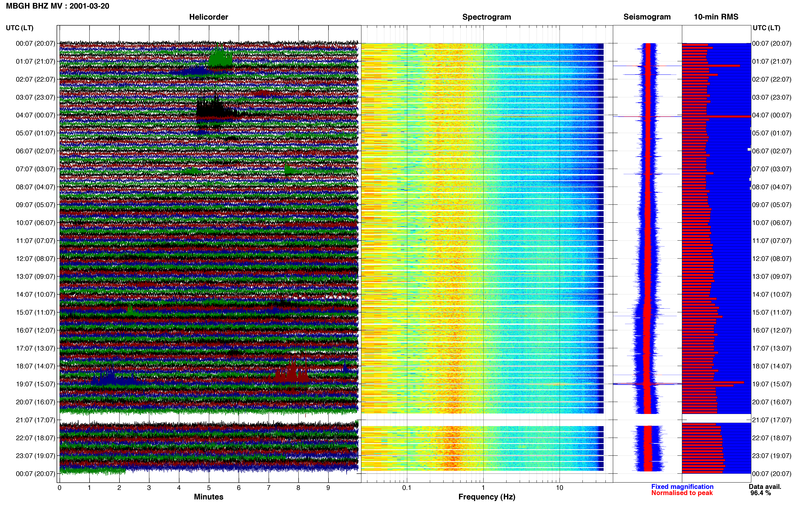812x508 pixels.
Task: Click left time label 04:07 (00:07)
Action: point(35,115)
